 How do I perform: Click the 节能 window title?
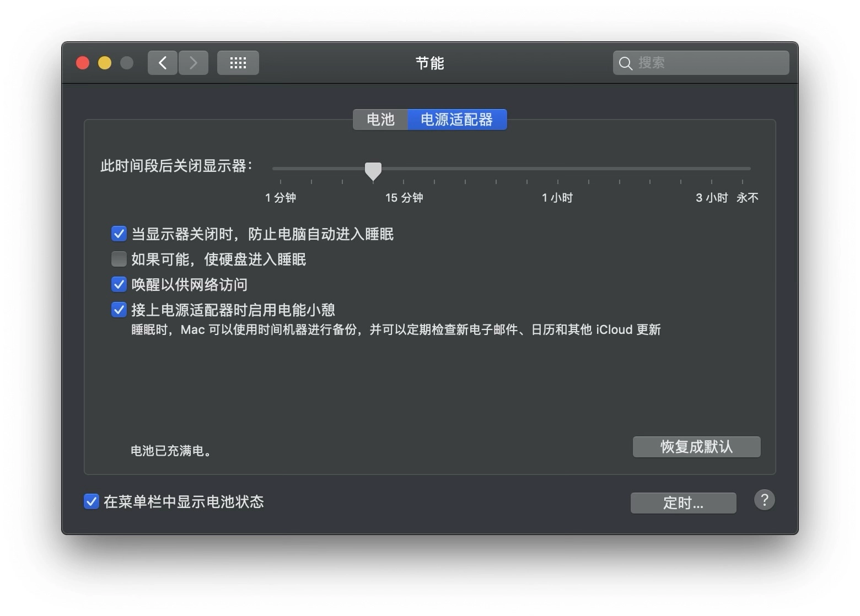tap(430, 63)
